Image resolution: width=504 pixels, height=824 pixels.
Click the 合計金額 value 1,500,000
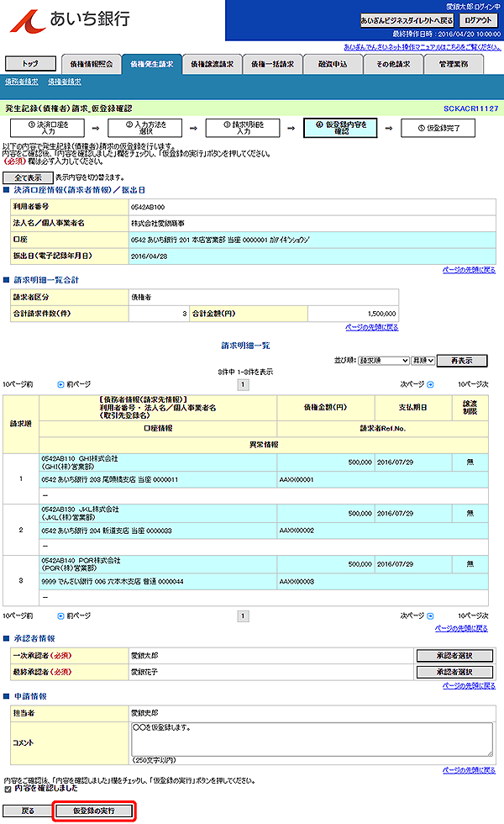pos(381,314)
